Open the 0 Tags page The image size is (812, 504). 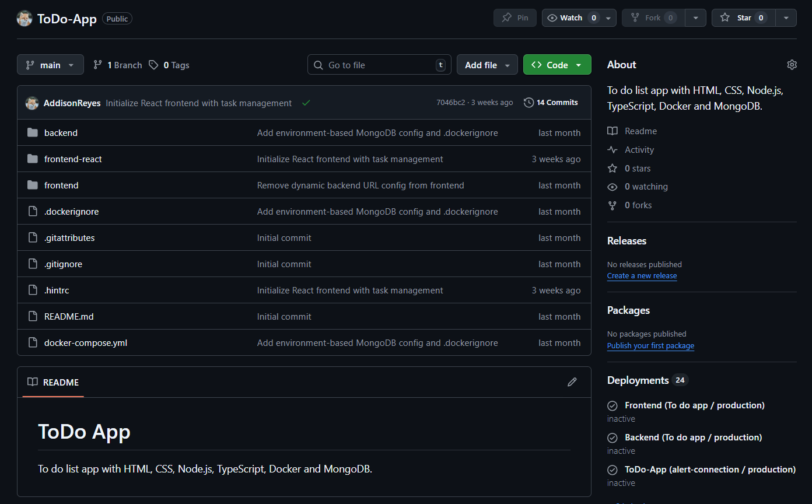[169, 65]
